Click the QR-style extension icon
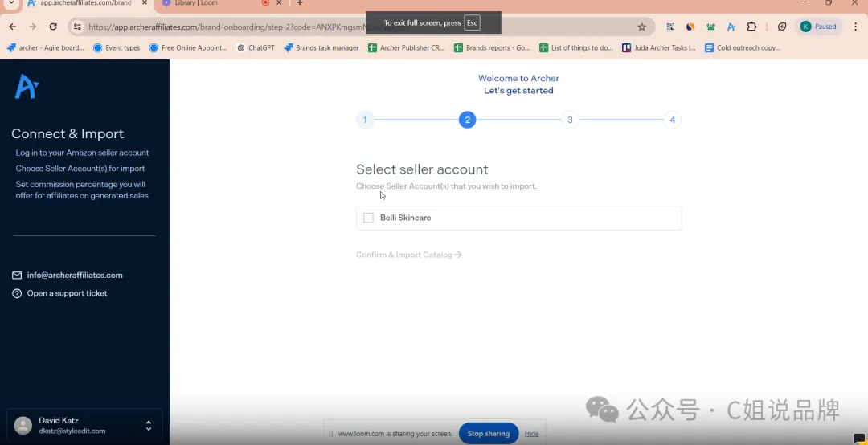 669,27
